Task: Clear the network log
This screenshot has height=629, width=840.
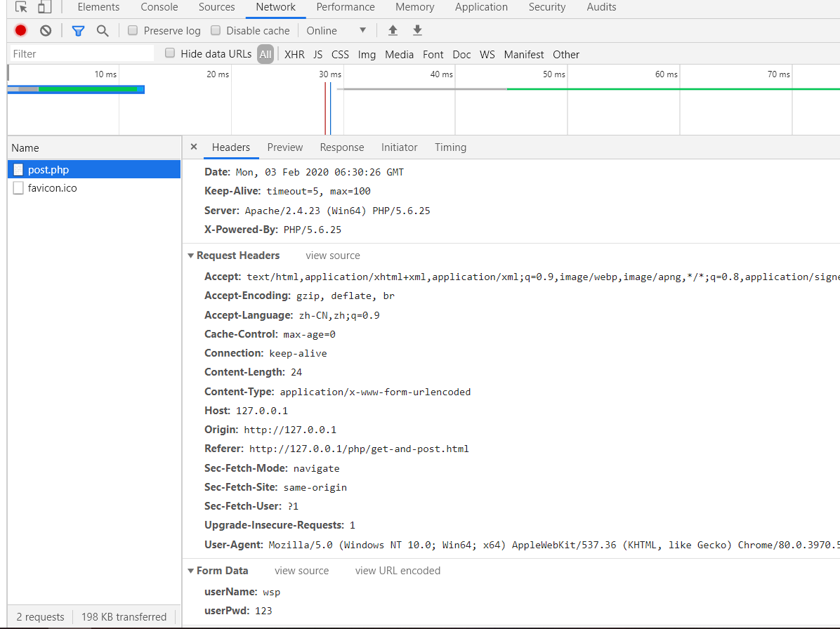Action: pos(46,30)
